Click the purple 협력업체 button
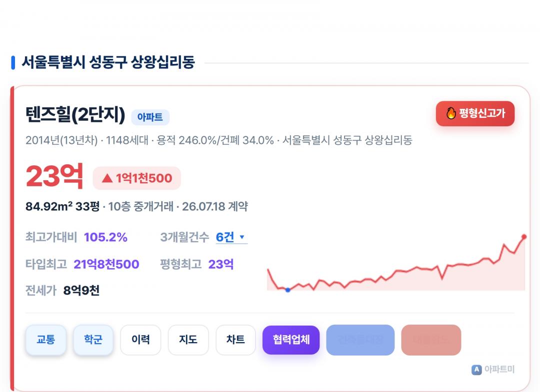 [291, 340]
